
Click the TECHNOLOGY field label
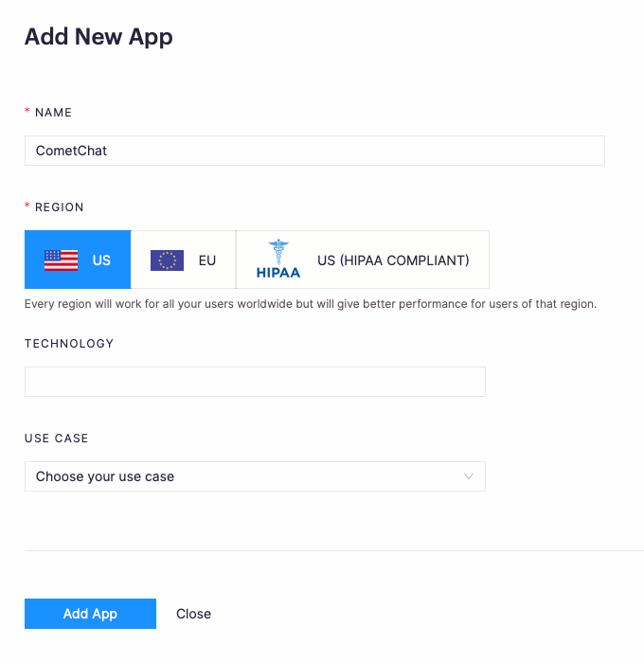(x=69, y=344)
